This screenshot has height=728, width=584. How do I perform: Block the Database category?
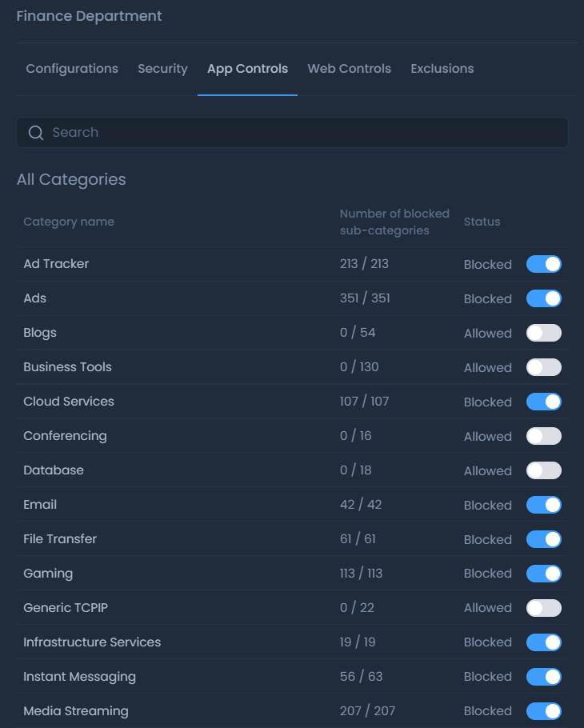(x=543, y=470)
